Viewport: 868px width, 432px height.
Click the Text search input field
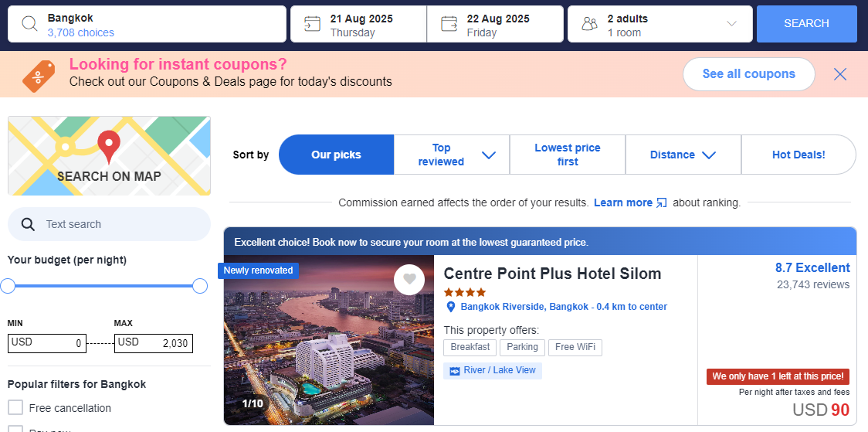tap(109, 224)
